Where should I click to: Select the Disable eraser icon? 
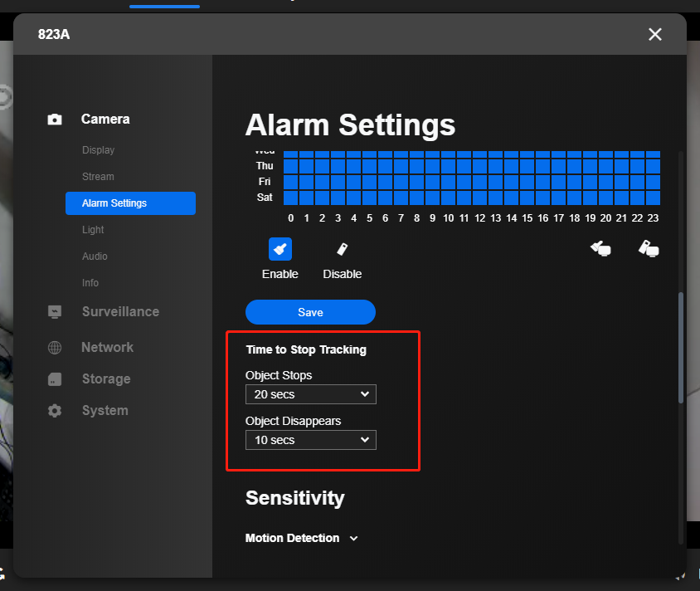pyautogui.click(x=342, y=249)
